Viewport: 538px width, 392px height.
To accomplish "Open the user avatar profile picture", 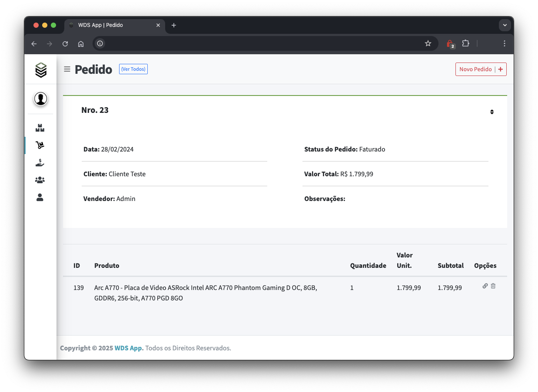I will (40, 99).
